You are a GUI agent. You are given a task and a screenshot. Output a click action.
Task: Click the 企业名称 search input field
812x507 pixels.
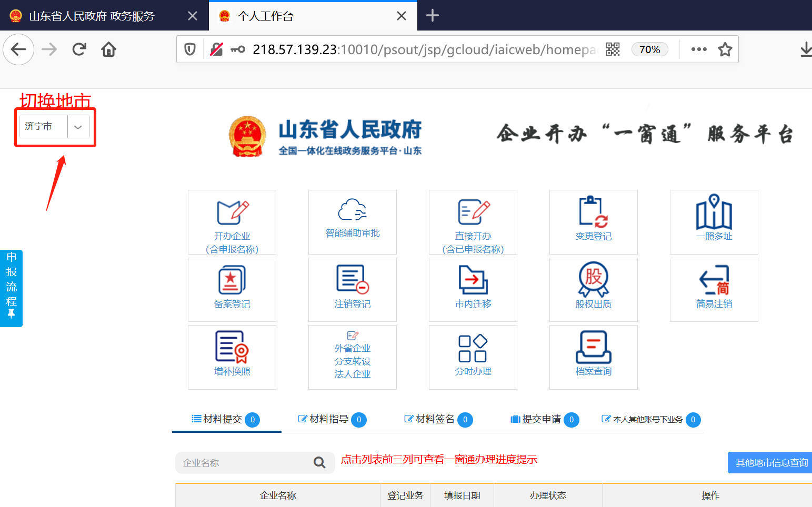point(244,463)
